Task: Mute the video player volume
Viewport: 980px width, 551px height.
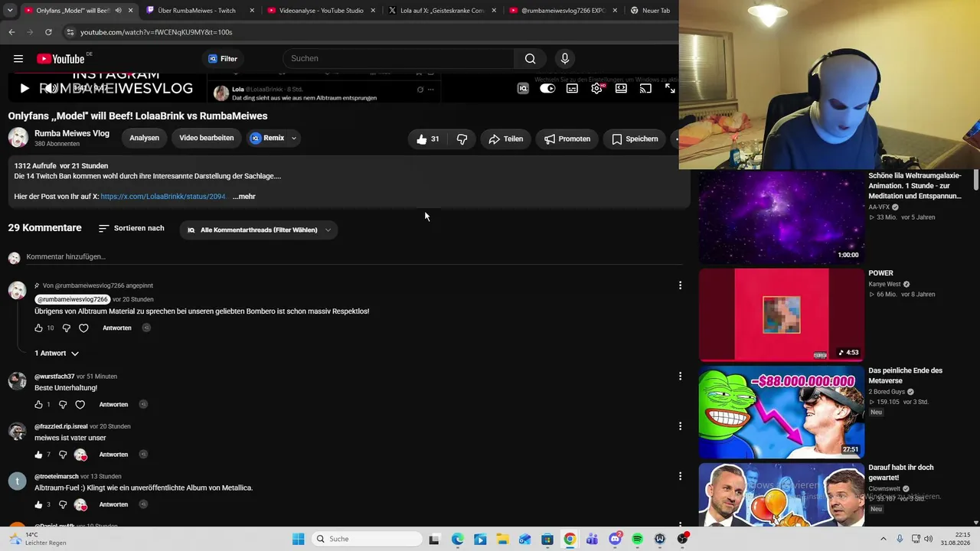Action: pyautogui.click(x=51, y=89)
